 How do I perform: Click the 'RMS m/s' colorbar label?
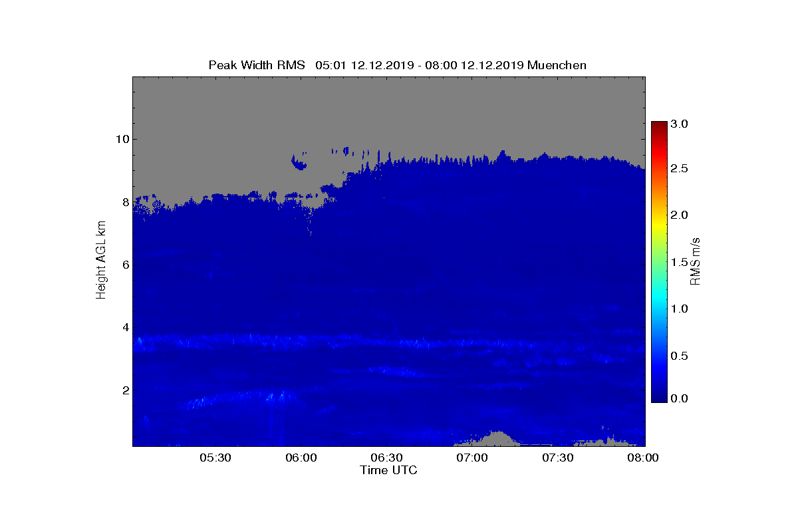point(695,261)
